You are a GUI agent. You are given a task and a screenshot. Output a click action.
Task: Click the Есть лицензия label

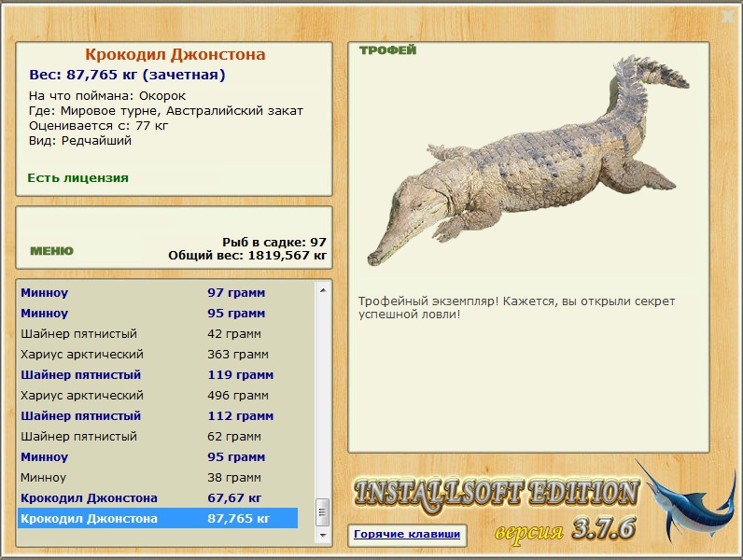click(78, 178)
